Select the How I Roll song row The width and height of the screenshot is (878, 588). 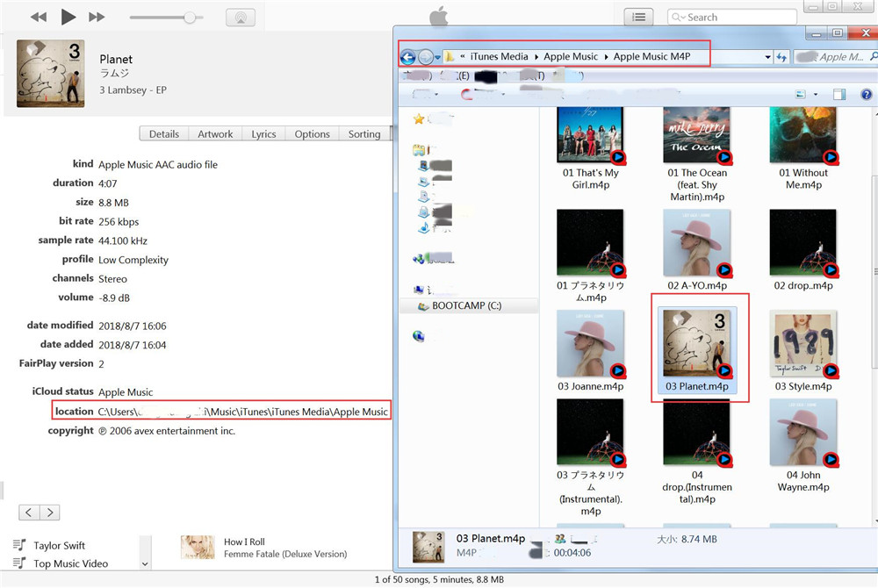coord(263,548)
